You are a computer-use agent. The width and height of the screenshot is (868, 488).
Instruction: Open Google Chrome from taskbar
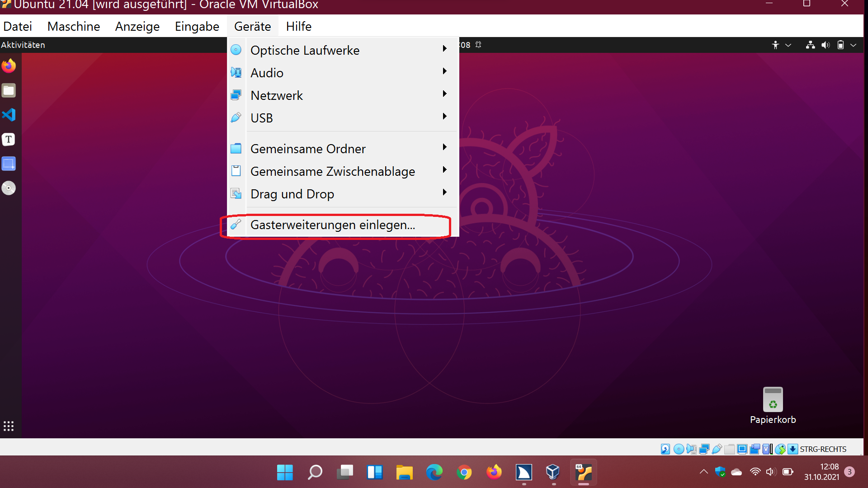click(x=464, y=473)
